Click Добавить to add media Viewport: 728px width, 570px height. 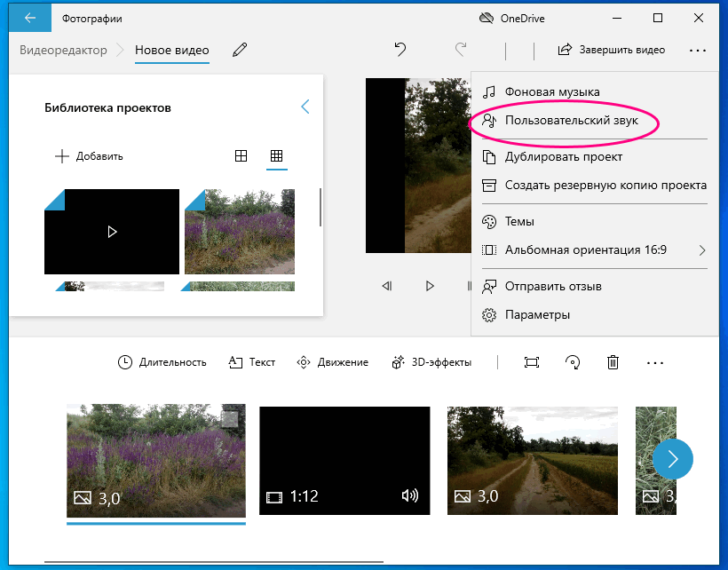89,156
